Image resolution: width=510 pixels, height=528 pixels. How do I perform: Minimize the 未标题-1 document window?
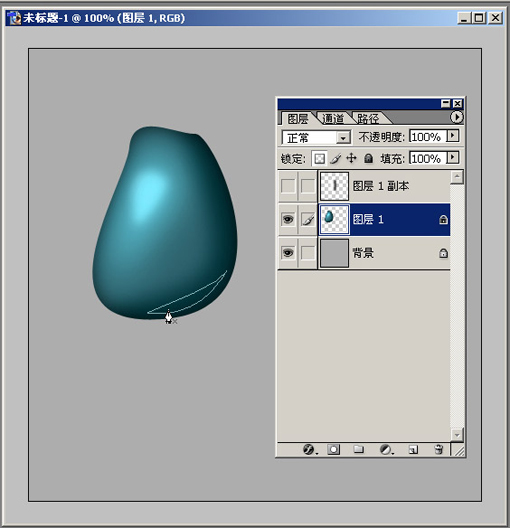[464, 18]
